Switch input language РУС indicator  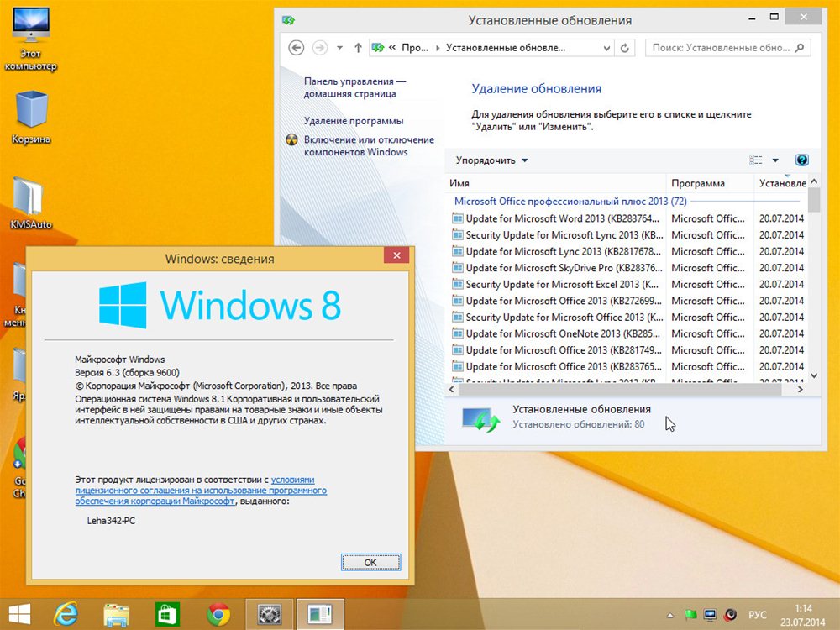757,615
